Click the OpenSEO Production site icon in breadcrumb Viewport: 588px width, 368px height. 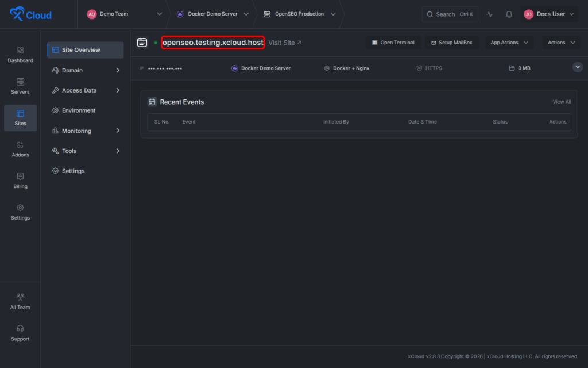pyautogui.click(x=267, y=14)
